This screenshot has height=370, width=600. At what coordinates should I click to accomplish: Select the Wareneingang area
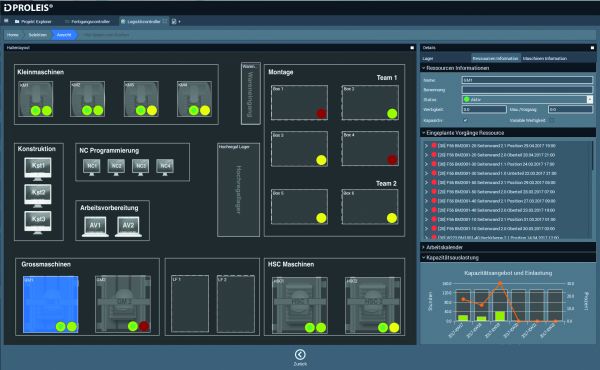251,93
